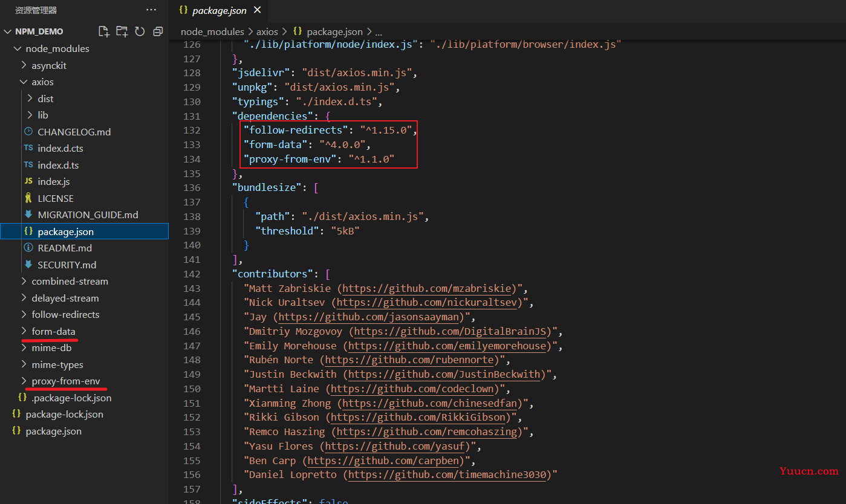Collapse all folders in explorer
Image resolution: width=846 pixels, height=504 pixels.
[x=158, y=31]
